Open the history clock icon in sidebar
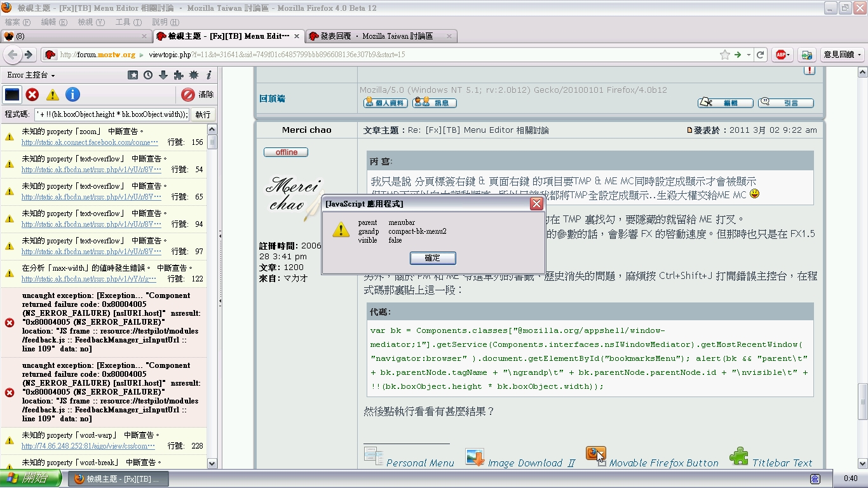Image resolution: width=868 pixels, height=488 pixels. 148,75
